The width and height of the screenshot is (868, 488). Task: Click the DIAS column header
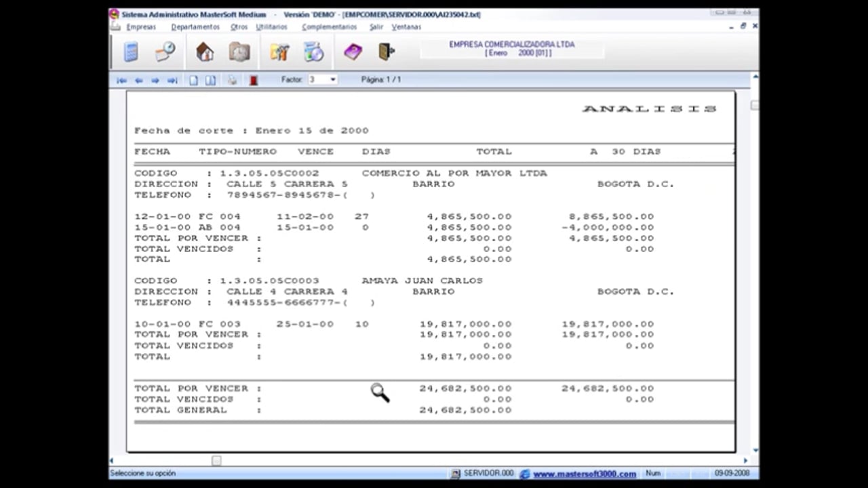(376, 152)
